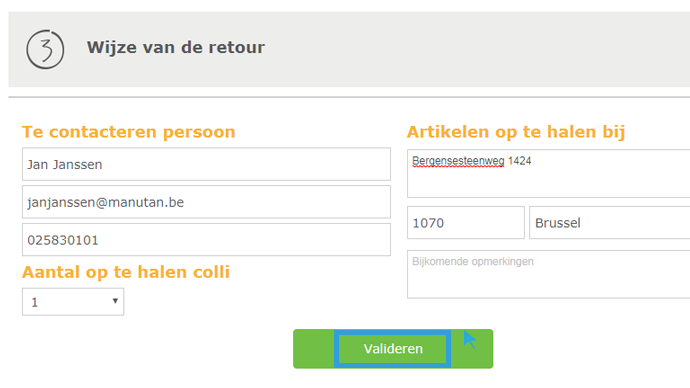The width and height of the screenshot is (690, 388).
Task: Click the blue arrow pointer graphic
Action: tap(470, 340)
